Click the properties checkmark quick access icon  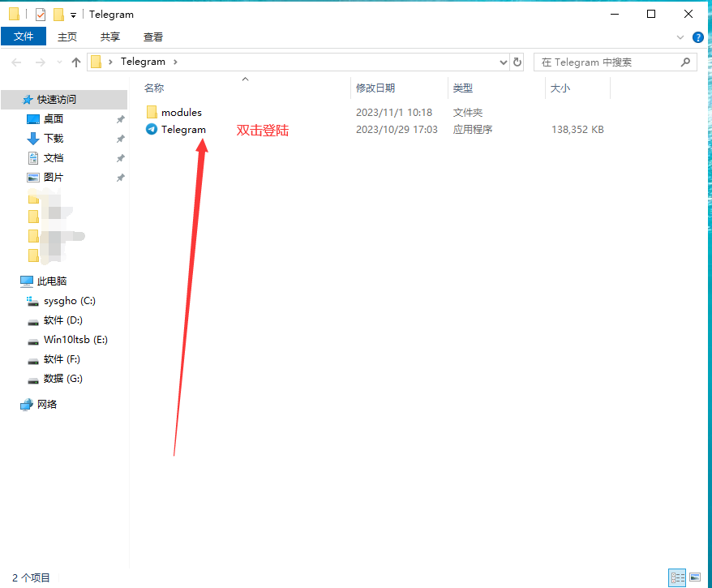tap(41, 15)
